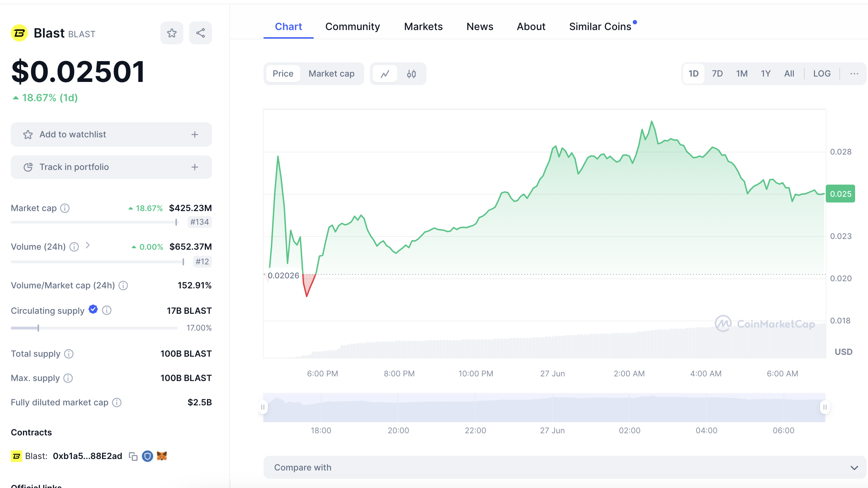This screenshot has width=868, height=488.
Task: Click the Blast contract address 0xb1a5...88E2ad
Action: [87, 456]
